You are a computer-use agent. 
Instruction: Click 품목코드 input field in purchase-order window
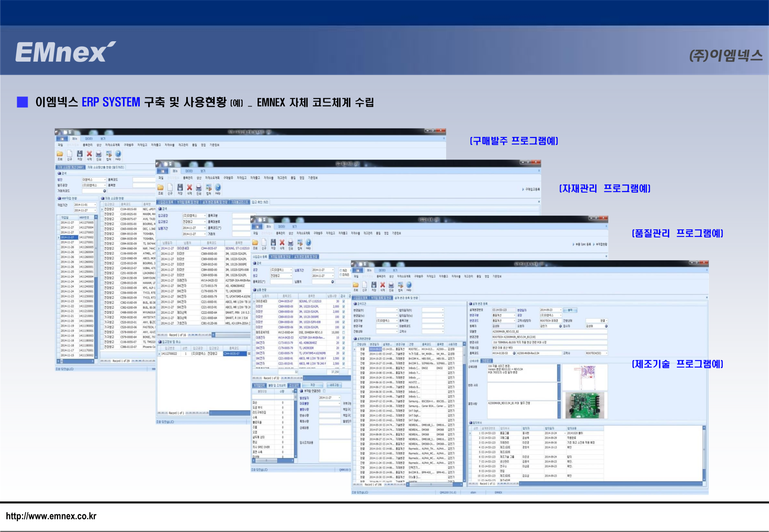tap(144, 180)
